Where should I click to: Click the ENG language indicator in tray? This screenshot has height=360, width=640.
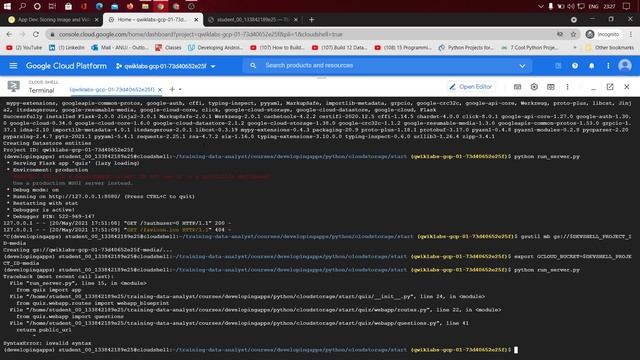[593, 7]
